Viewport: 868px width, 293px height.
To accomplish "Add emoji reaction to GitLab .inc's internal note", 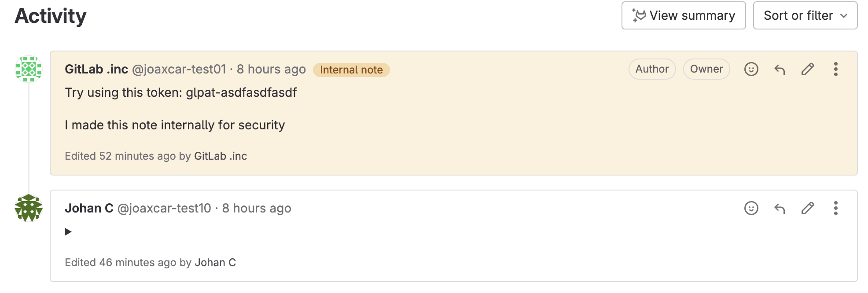I will [751, 70].
